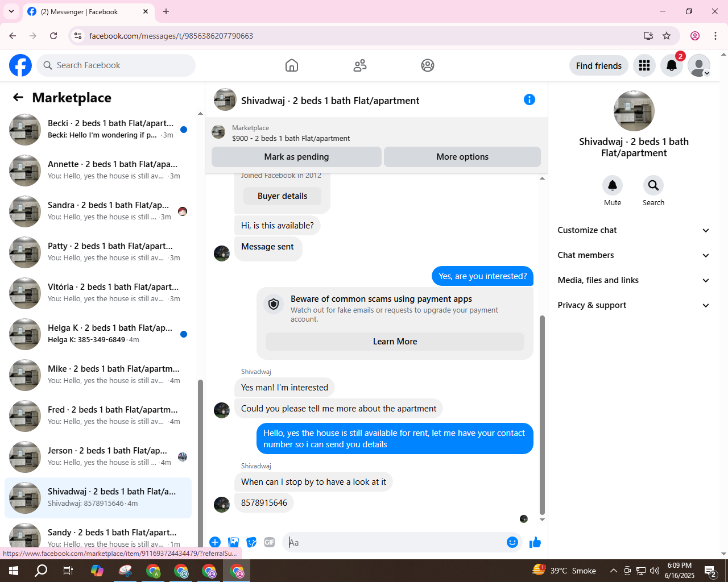Click Mark as pending button
Screen dimensions: 728x582
[x=296, y=157]
